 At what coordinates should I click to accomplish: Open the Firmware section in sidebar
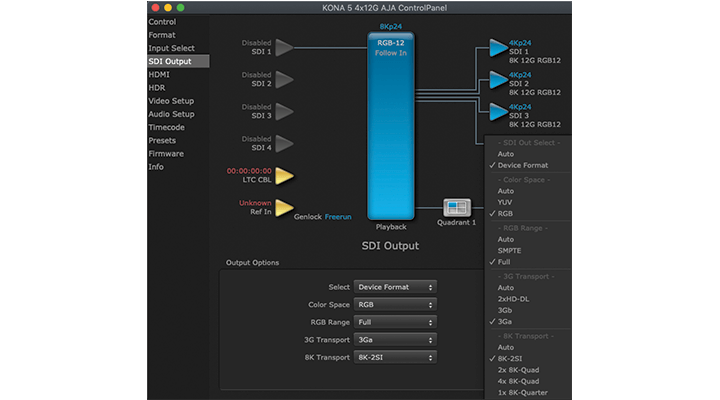165,154
